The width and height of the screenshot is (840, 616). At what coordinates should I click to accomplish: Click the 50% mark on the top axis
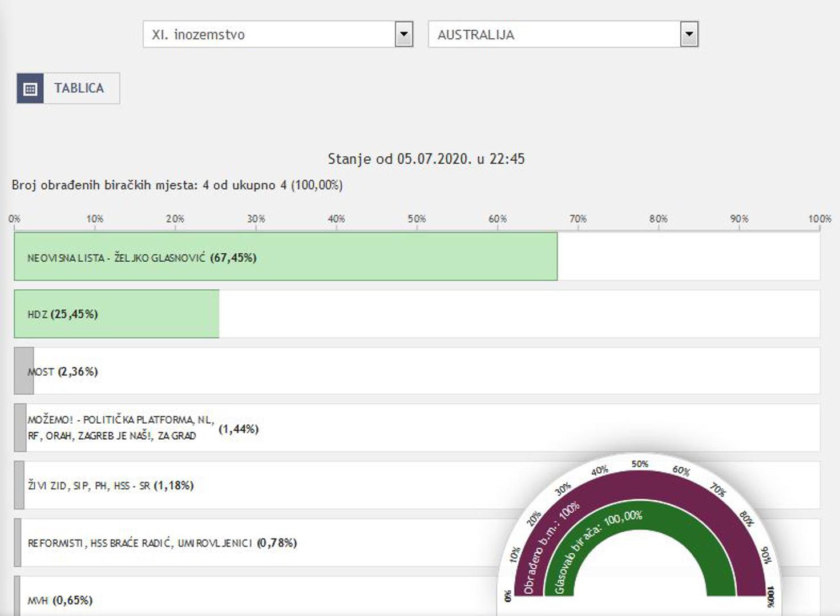tap(417, 219)
